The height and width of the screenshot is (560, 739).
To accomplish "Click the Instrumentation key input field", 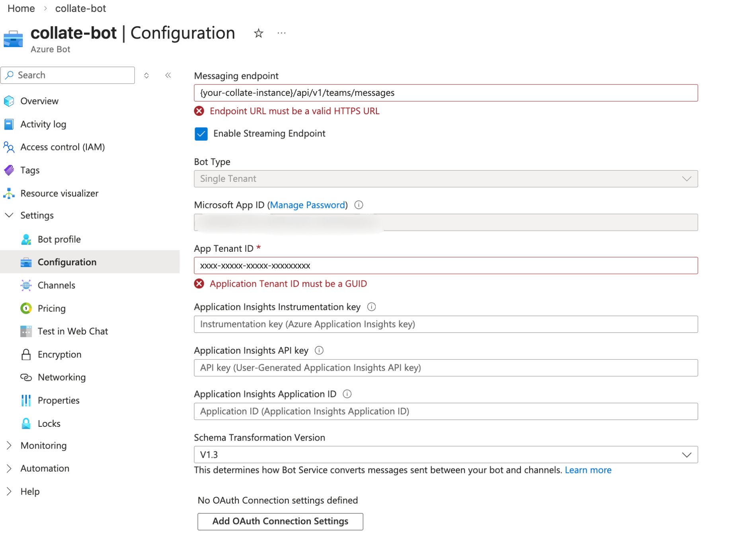I will [x=446, y=324].
